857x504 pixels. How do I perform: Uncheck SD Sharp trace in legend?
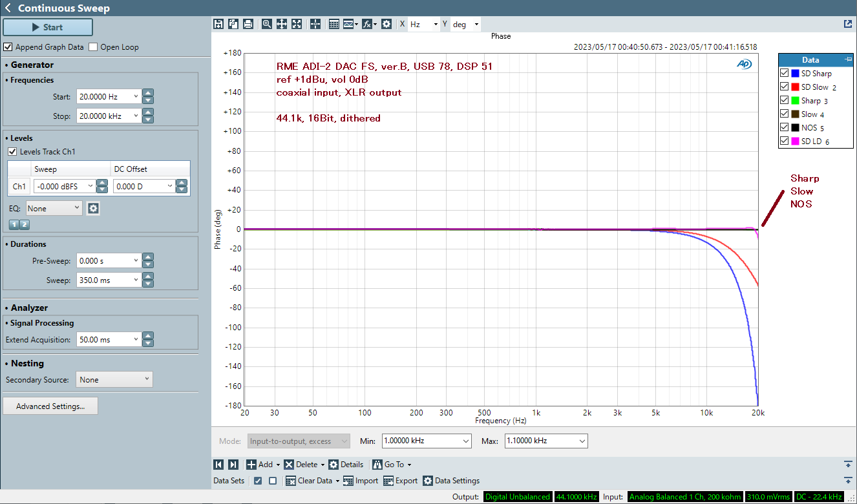785,74
